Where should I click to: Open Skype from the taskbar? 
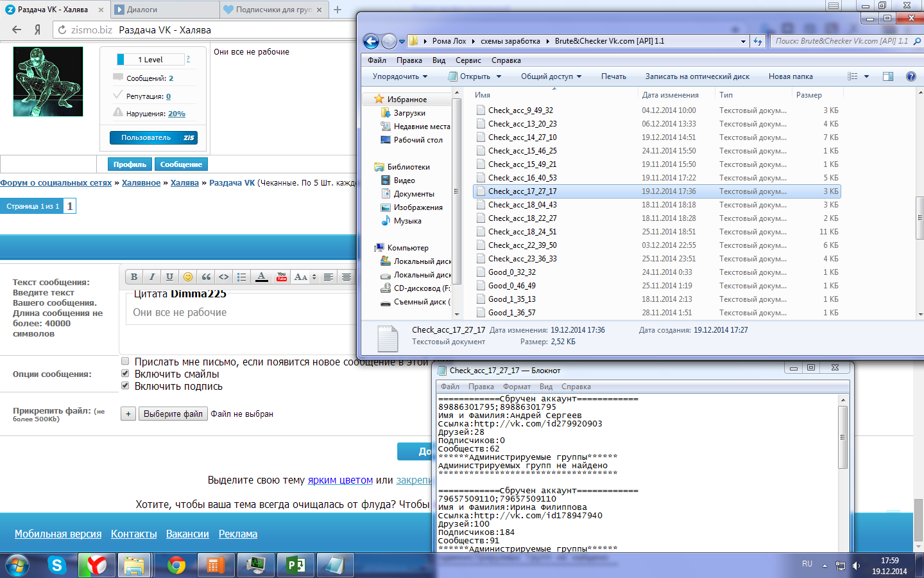tap(57, 565)
